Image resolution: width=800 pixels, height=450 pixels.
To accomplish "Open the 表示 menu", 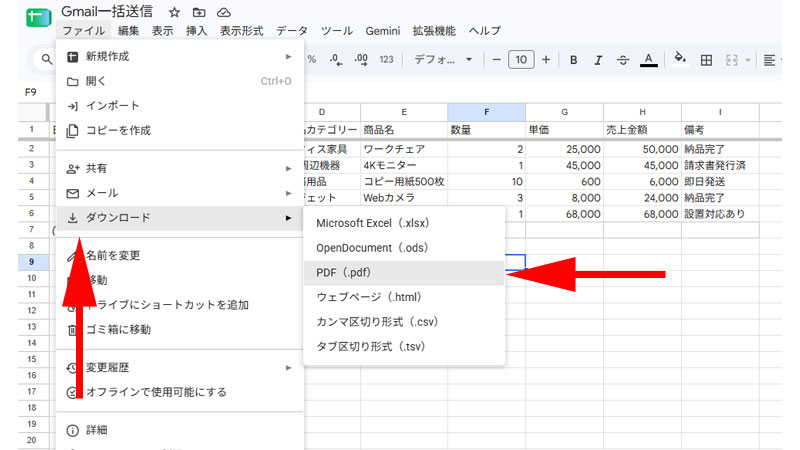I will click(x=162, y=31).
